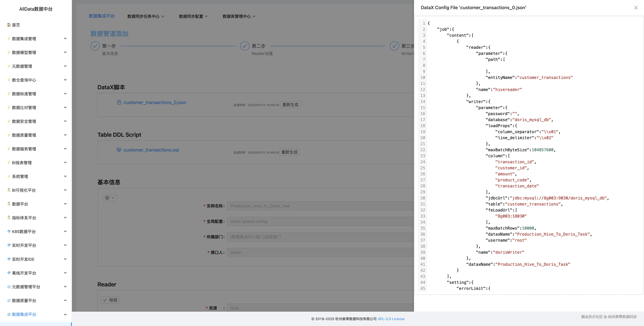Click the first step checkmark circle icon
Viewport: 644px width, 326px height.
[x=95, y=46]
